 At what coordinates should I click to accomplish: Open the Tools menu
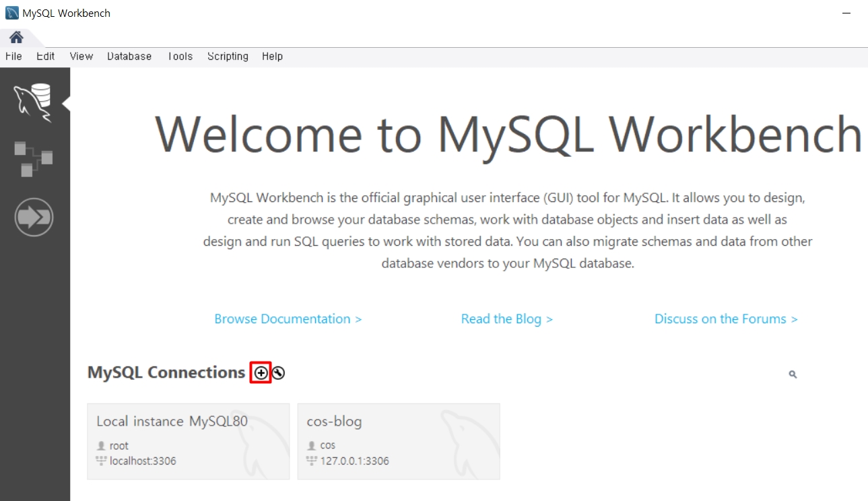point(180,57)
